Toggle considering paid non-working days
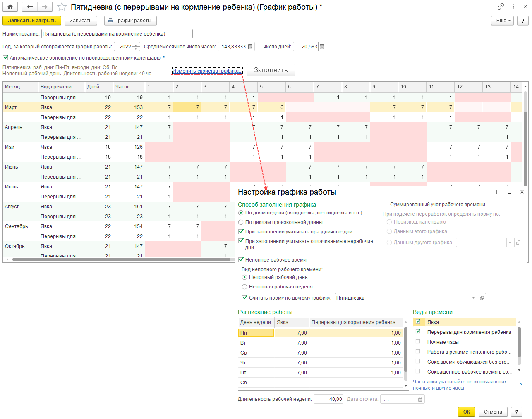Image resolution: width=532 pixels, height=419 pixels. tap(241, 241)
